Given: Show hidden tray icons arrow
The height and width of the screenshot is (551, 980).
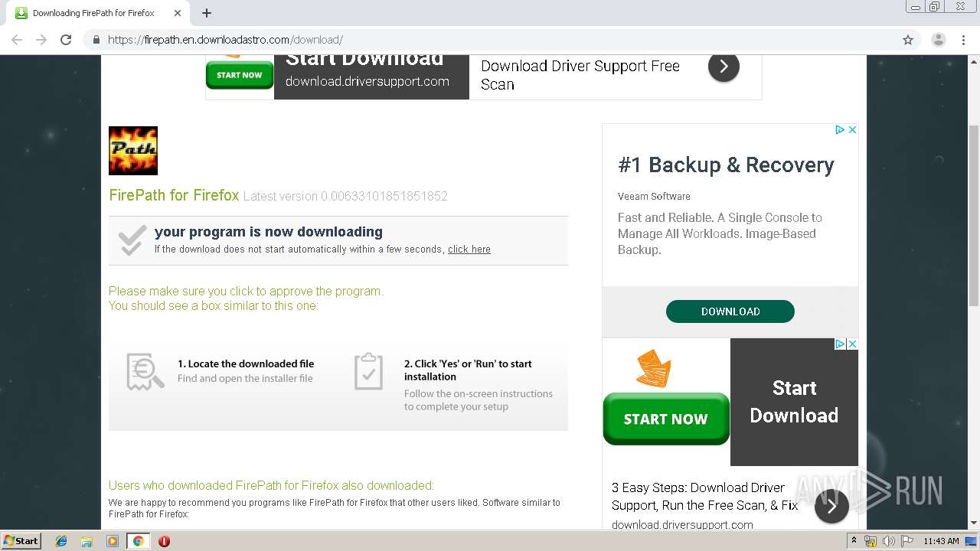Looking at the screenshot, I should [854, 541].
